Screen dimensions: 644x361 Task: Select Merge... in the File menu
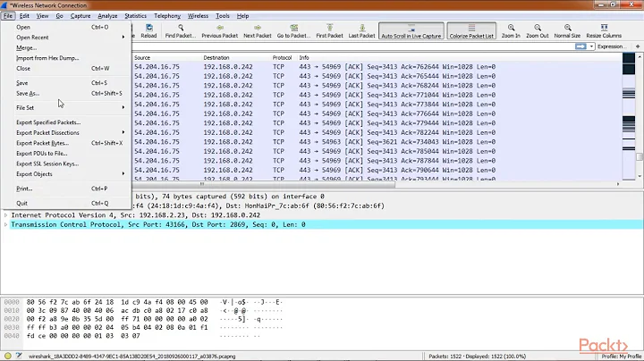pyautogui.click(x=65, y=47)
